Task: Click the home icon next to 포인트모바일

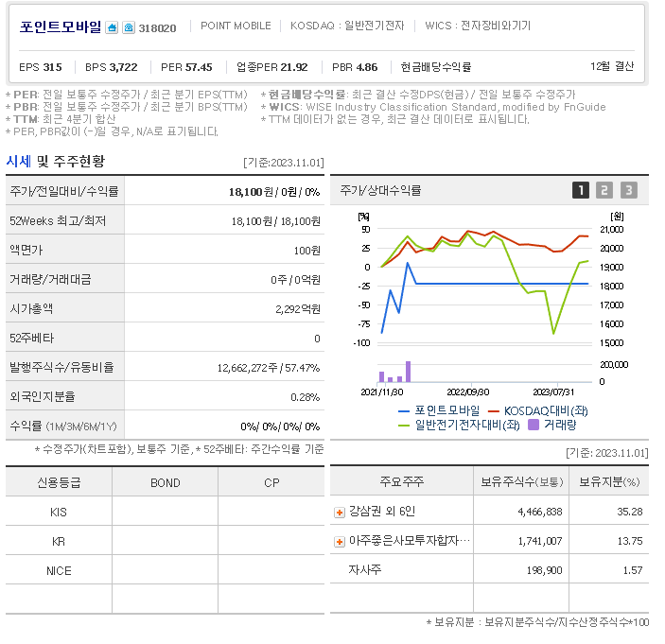Action: tap(112, 27)
